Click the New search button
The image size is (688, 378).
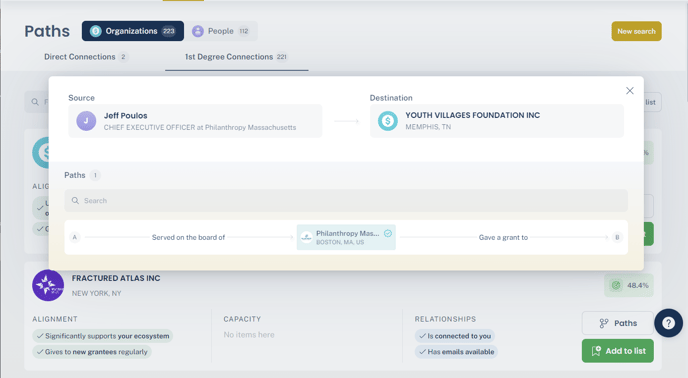[636, 31]
